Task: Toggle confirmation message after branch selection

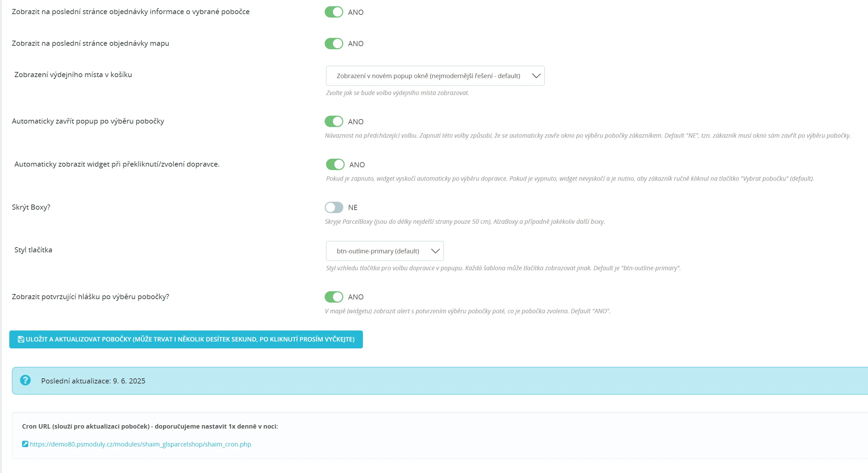Action: click(334, 297)
